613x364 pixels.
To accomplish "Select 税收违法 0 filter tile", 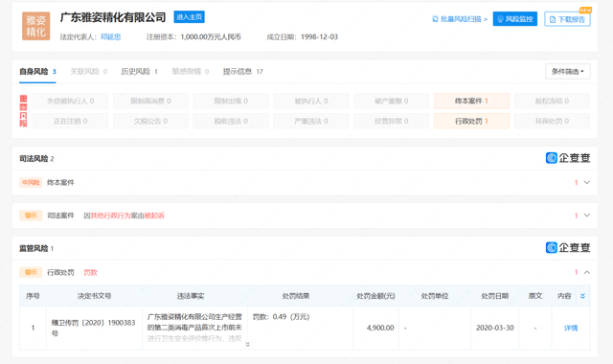I will point(231,122).
